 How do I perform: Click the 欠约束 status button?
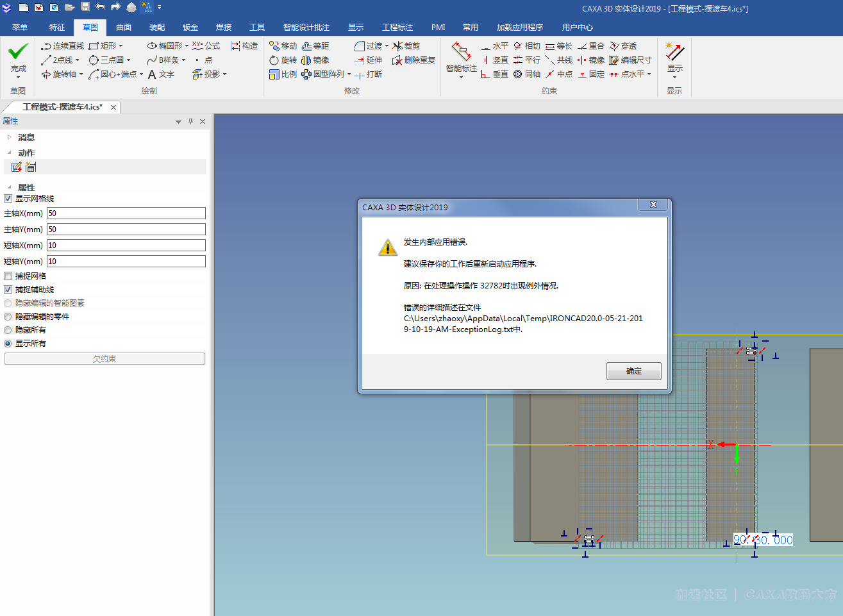coord(104,359)
